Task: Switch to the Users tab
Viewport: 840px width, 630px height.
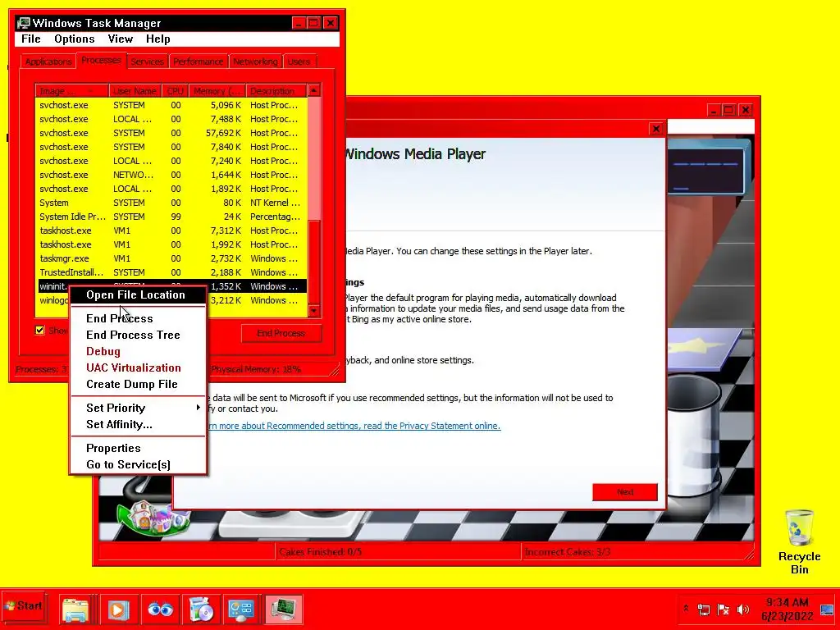Action: pos(299,62)
